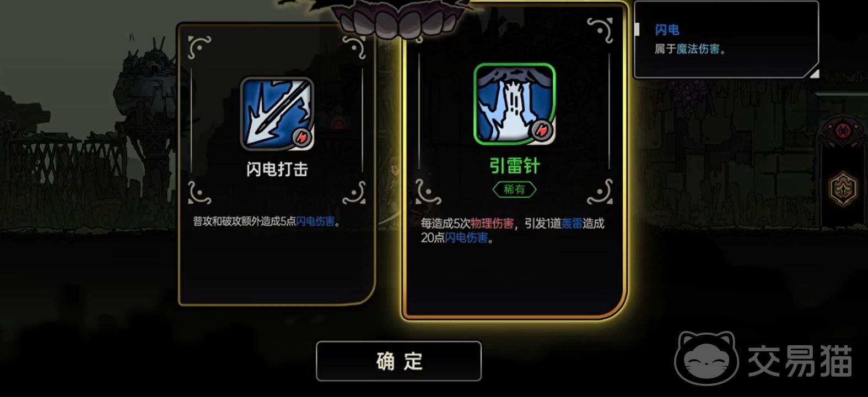Click the 闪电打击 card title

tap(277, 169)
